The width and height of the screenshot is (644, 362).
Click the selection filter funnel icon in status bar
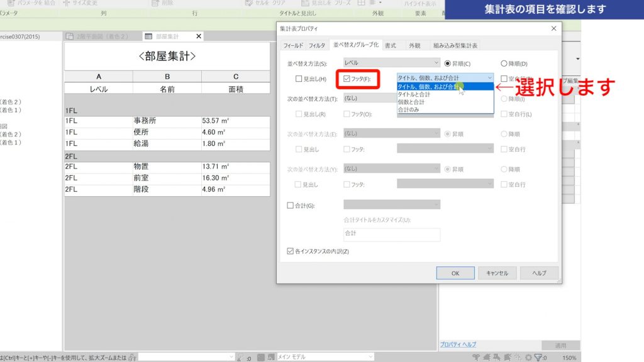539,356
